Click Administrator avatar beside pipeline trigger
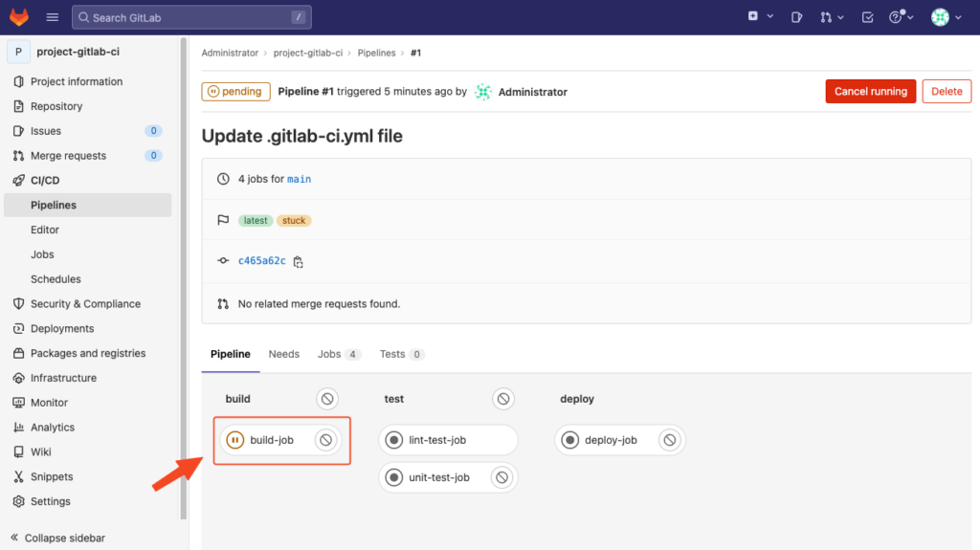The width and height of the screenshot is (980, 550). tap(483, 92)
